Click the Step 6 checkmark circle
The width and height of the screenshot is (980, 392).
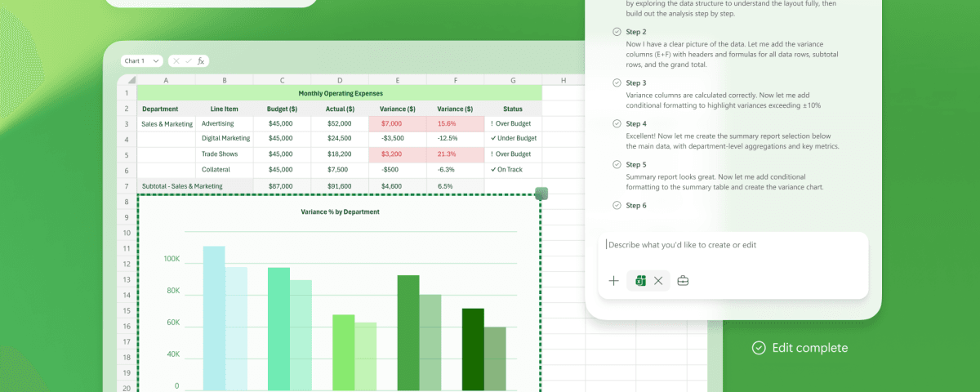coord(616,206)
